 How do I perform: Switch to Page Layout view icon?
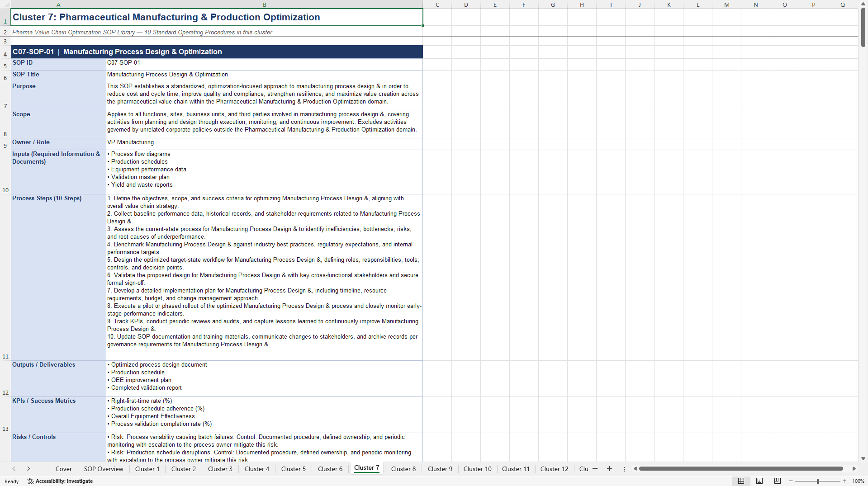click(x=759, y=481)
